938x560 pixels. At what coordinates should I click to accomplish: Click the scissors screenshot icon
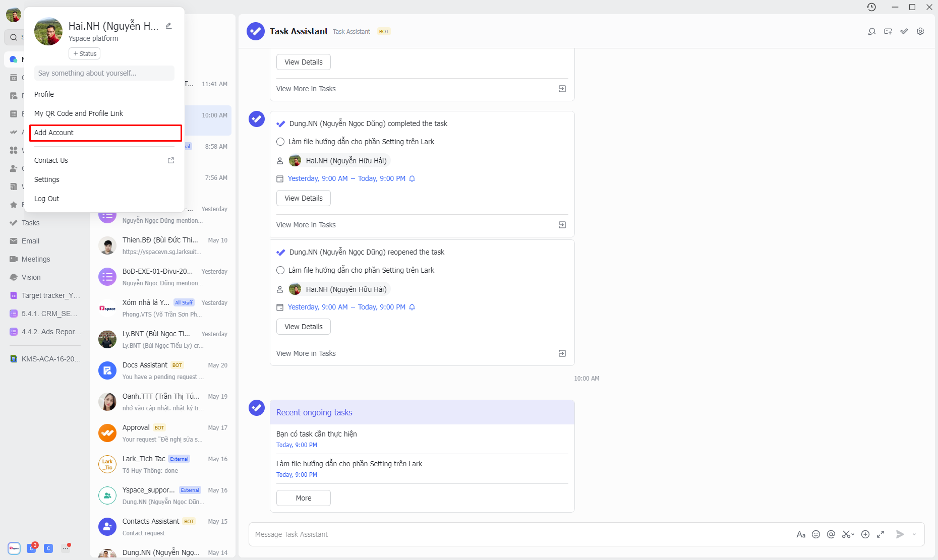(x=847, y=534)
